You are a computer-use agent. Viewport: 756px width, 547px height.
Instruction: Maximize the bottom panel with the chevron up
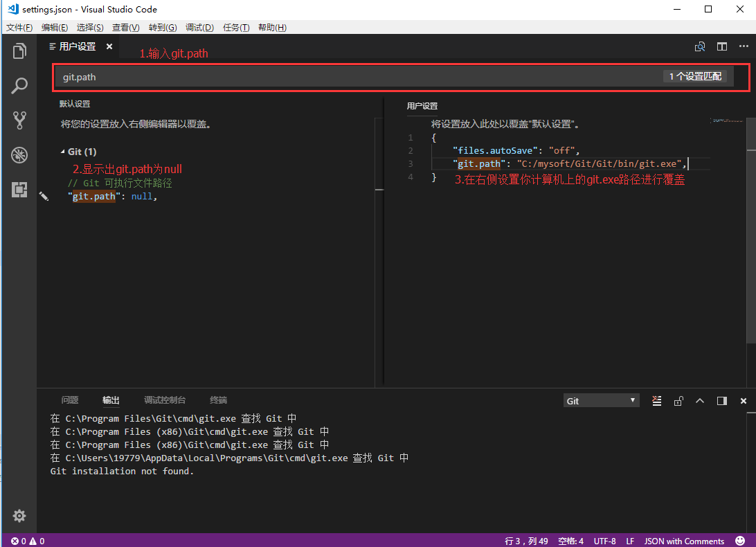[x=700, y=401]
